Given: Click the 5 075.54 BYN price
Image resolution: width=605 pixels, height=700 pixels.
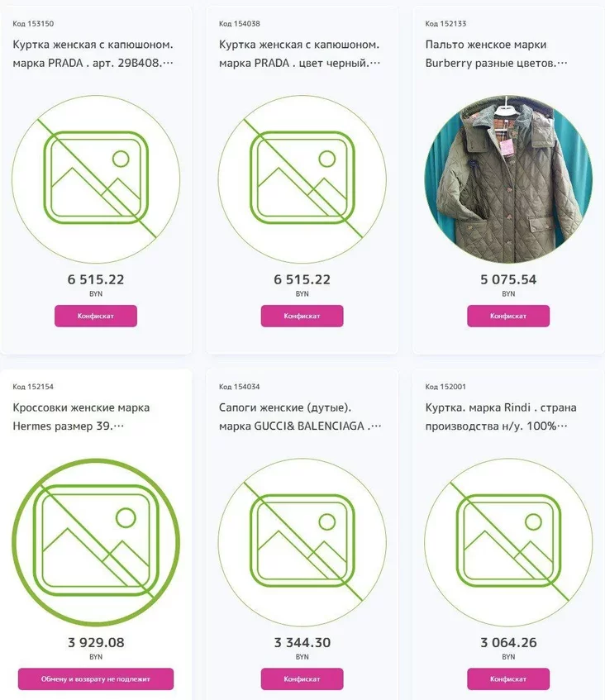Looking at the screenshot, I should [508, 279].
